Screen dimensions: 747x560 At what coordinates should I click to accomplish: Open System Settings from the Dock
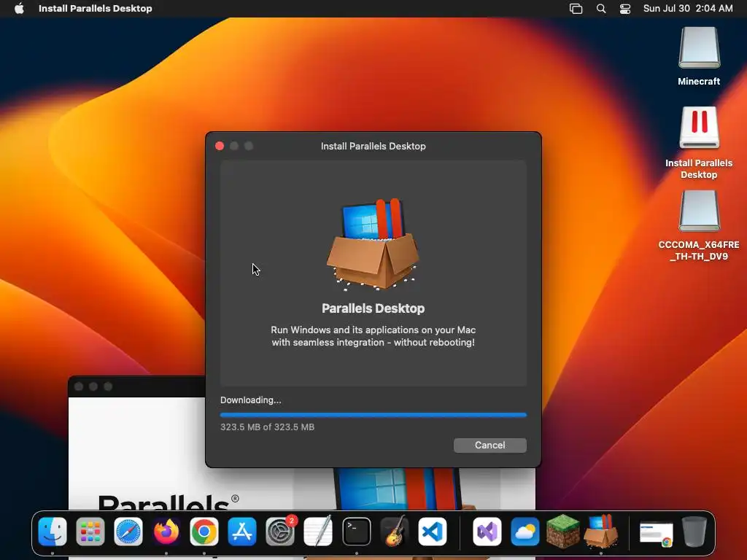click(280, 532)
